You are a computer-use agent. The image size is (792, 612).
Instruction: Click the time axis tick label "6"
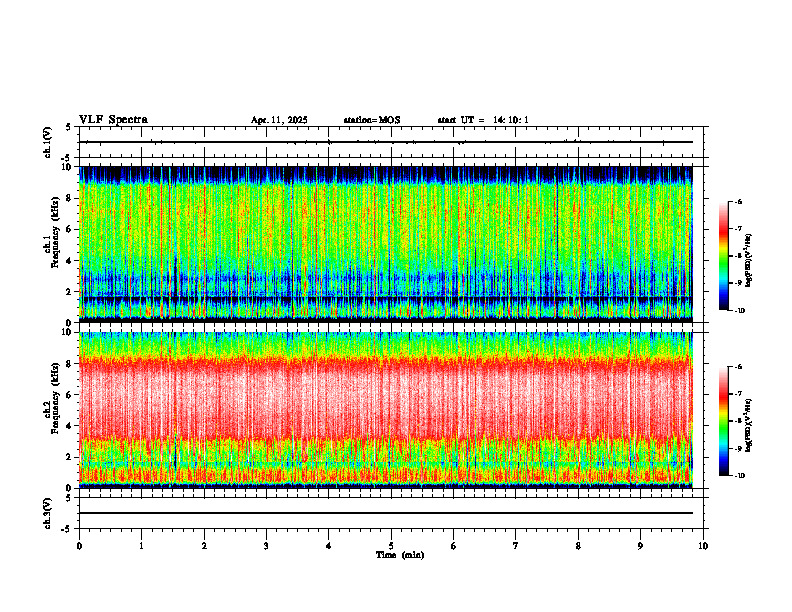454,546
